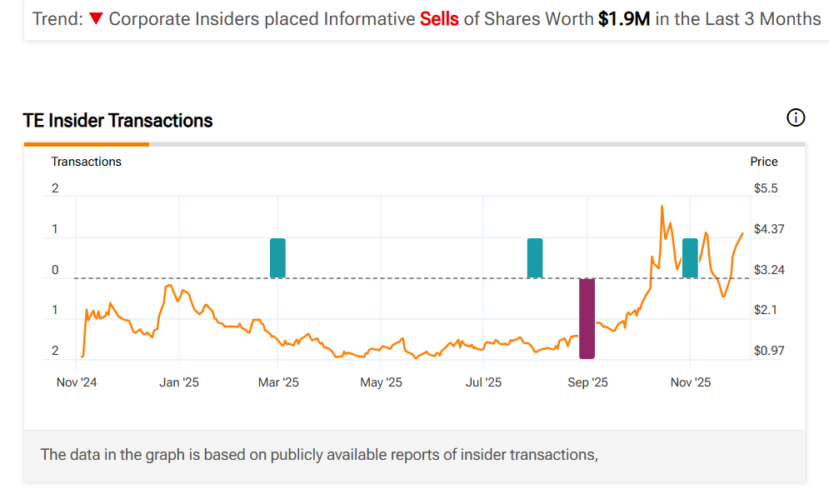Click the May '25 x-axis label

pos(381,382)
